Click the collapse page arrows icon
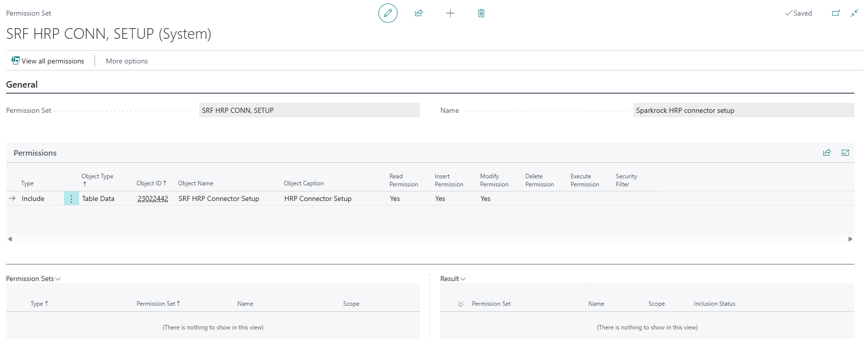Screen dimensions: 868x339 (854, 13)
